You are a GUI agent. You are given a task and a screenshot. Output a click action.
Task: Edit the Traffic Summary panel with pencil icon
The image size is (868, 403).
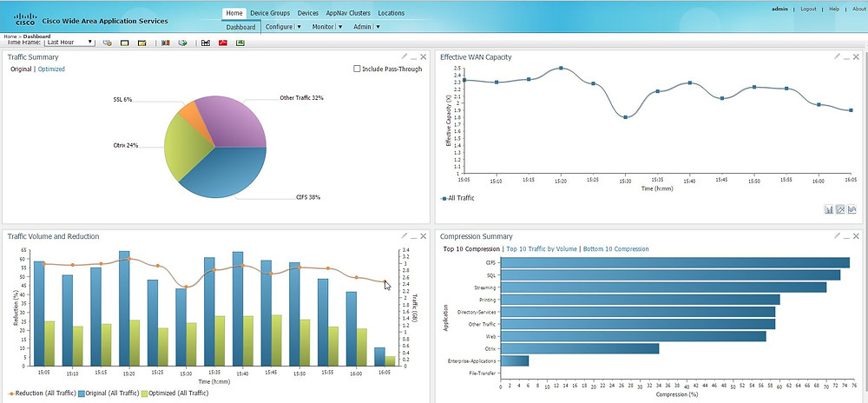(x=404, y=56)
